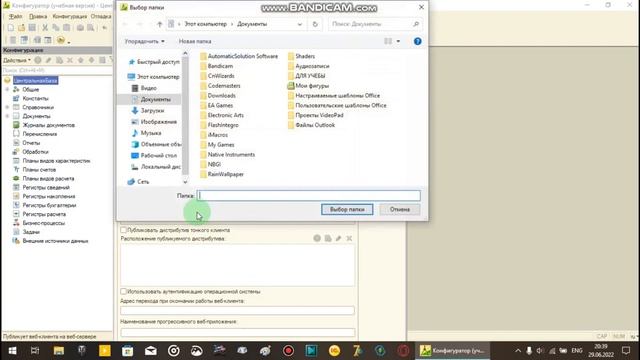
Task: Expand the Документы tree node in configuration
Action: [x=7, y=116]
